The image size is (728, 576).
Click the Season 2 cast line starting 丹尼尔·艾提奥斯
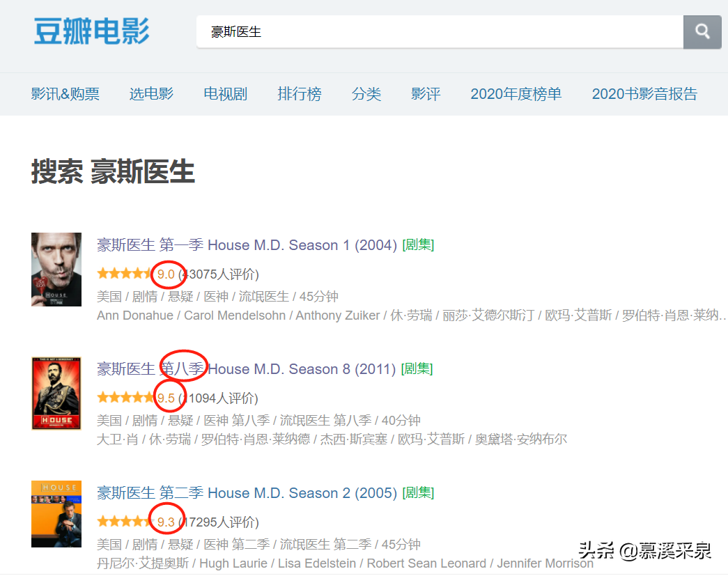click(x=345, y=563)
